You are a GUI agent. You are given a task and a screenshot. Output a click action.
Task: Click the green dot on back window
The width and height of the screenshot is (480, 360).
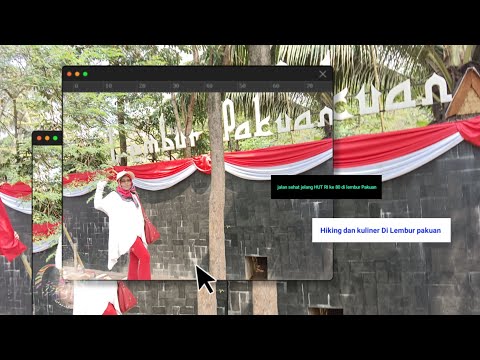(x=55, y=138)
